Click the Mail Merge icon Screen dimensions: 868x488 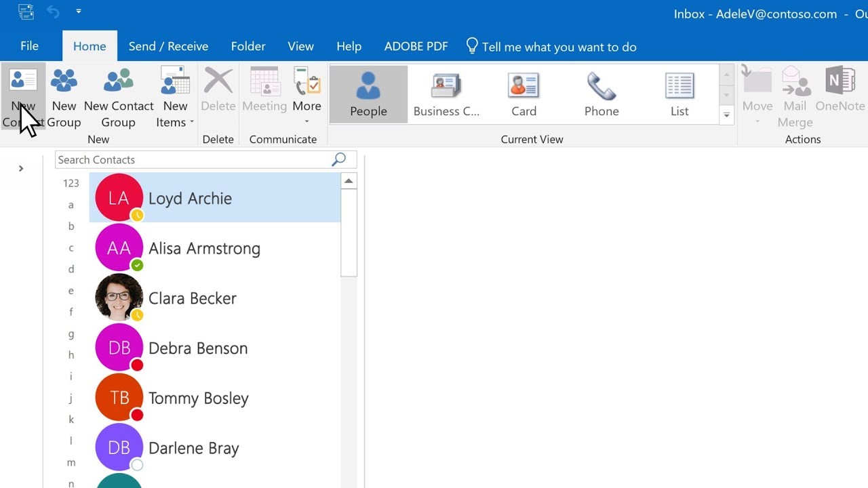coord(795,81)
